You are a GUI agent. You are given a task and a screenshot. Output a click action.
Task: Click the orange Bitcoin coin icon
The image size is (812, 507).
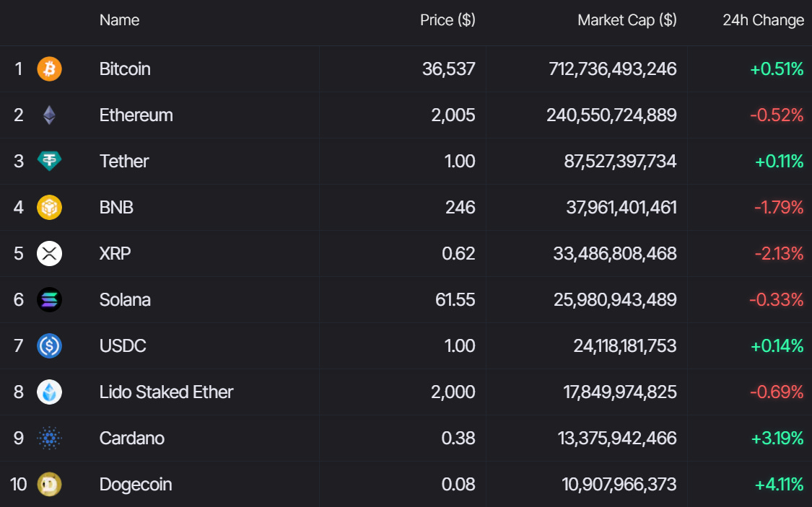click(x=49, y=69)
